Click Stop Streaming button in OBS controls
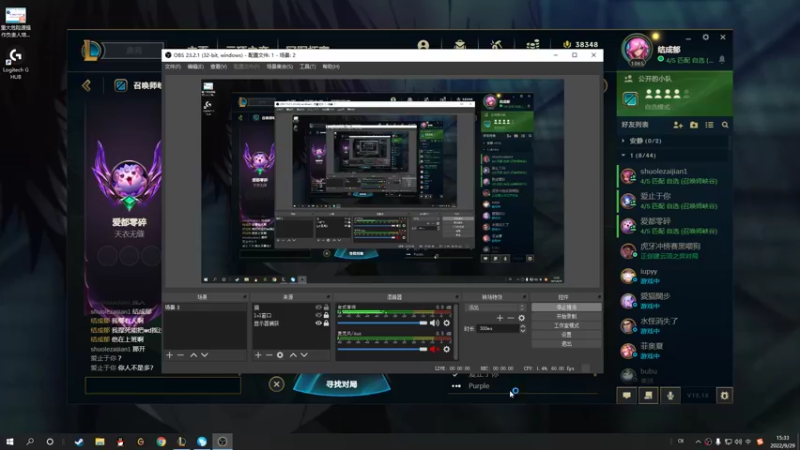This screenshot has height=450, width=800. point(566,307)
